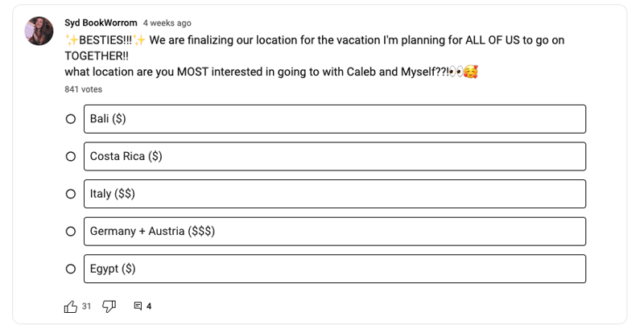Like the poll with thumbs up icon
The image size is (644, 333).
pyautogui.click(x=71, y=306)
